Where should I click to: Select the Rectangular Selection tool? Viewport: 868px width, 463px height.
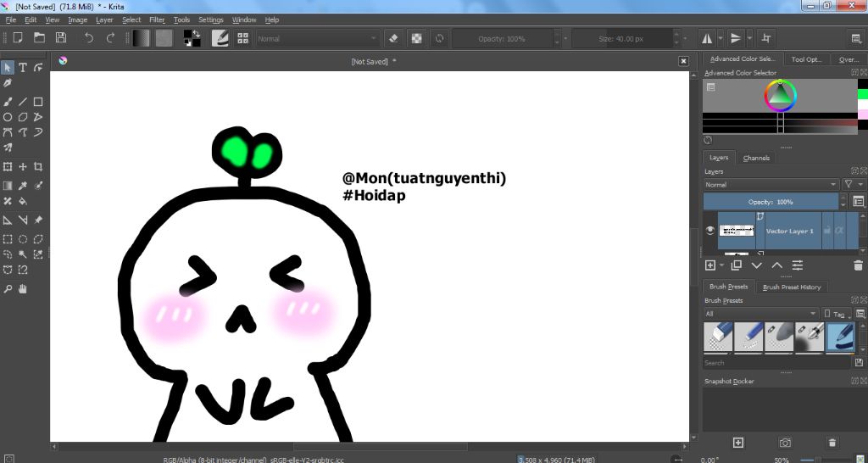point(8,239)
